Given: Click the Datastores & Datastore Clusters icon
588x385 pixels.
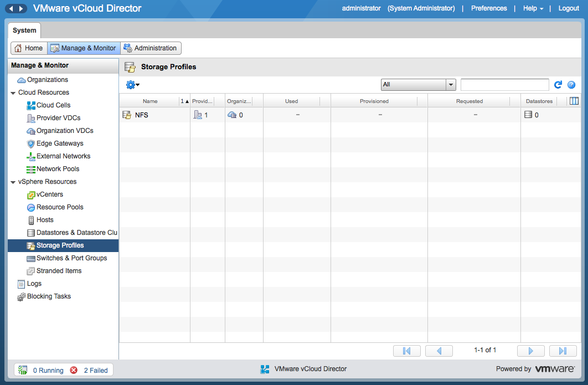Looking at the screenshot, I should 31,233.
